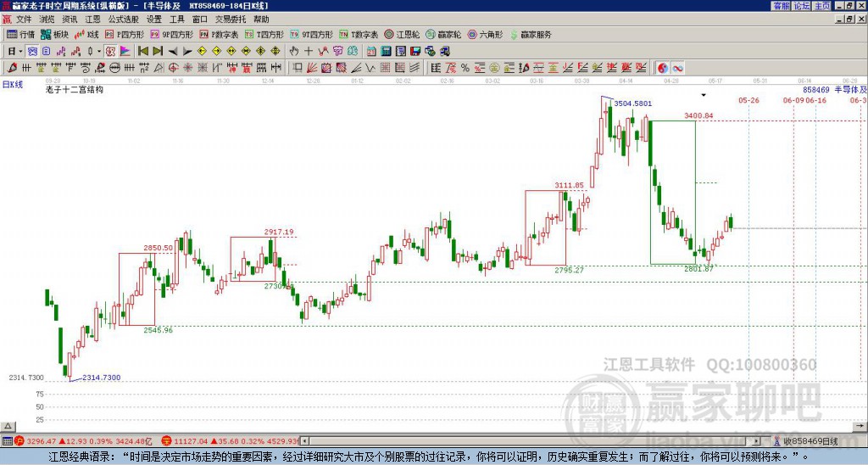This screenshot has height=465, width=868.
Task: Open the 9P四方形 tool
Action: pos(171,34)
